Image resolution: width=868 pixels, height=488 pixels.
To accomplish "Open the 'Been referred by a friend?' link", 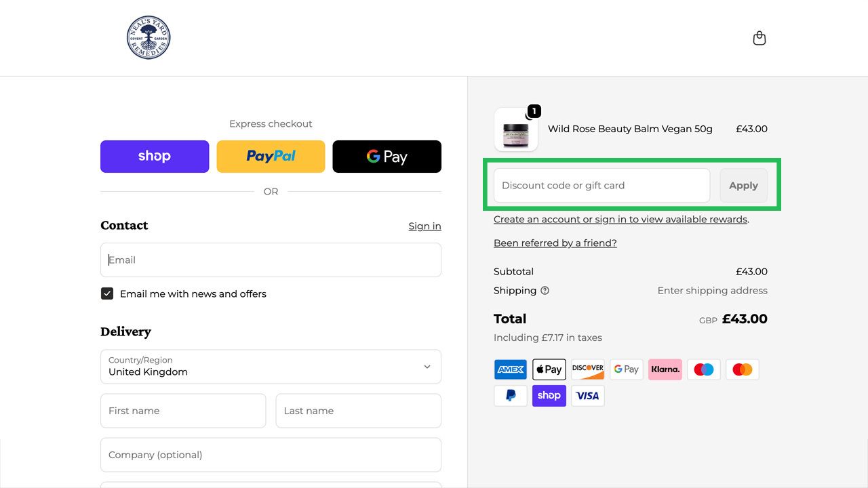I will point(555,243).
